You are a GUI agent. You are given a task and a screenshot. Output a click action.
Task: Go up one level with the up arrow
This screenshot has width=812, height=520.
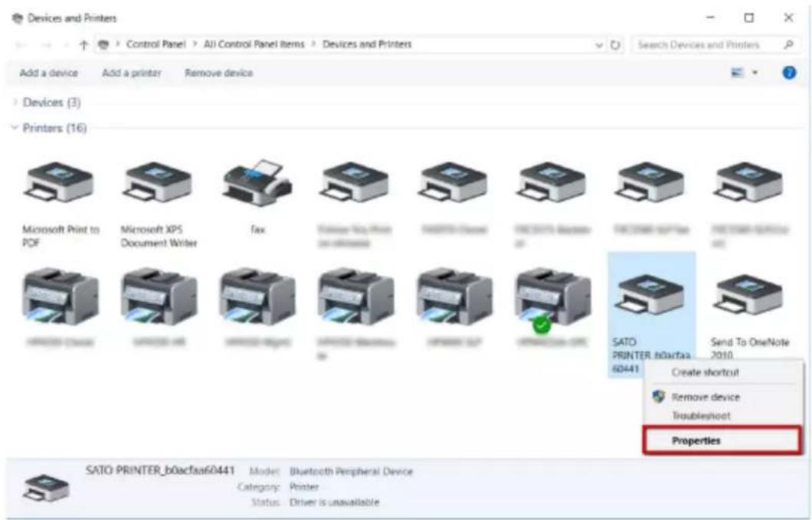83,45
